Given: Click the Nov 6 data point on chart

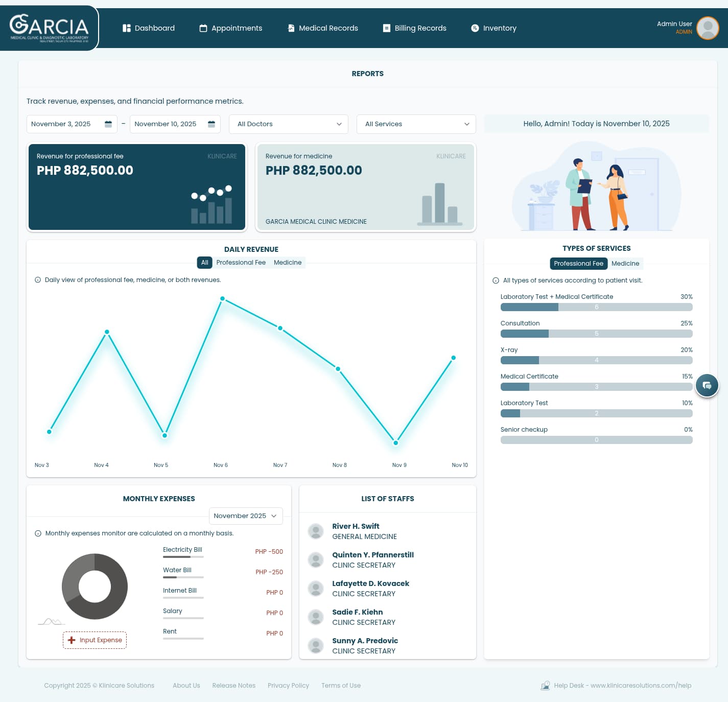Looking at the screenshot, I should point(222,298).
